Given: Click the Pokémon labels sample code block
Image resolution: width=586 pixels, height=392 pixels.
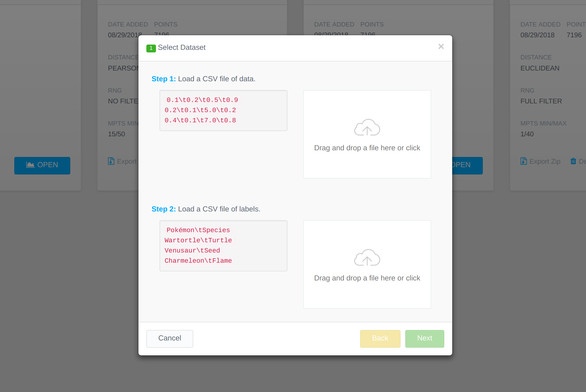Looking at the screenshot, I should pos(223,246).
